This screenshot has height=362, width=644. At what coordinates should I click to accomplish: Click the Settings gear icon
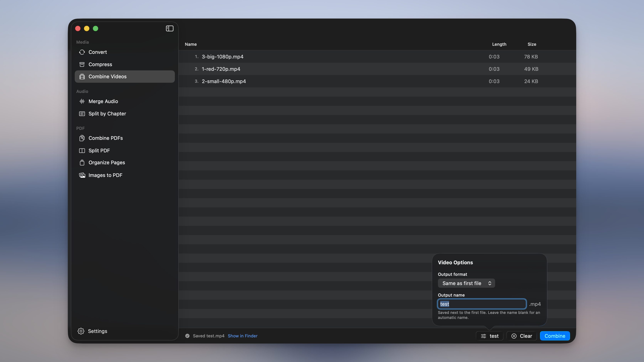click(x=81, y=331)
